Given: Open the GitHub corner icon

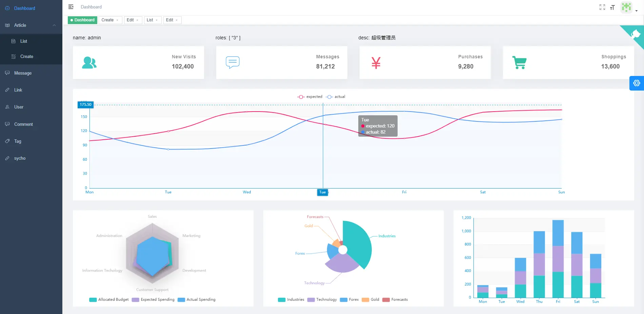Looking at the screenshot, I should pyautogui.click(x=636, y=34).
